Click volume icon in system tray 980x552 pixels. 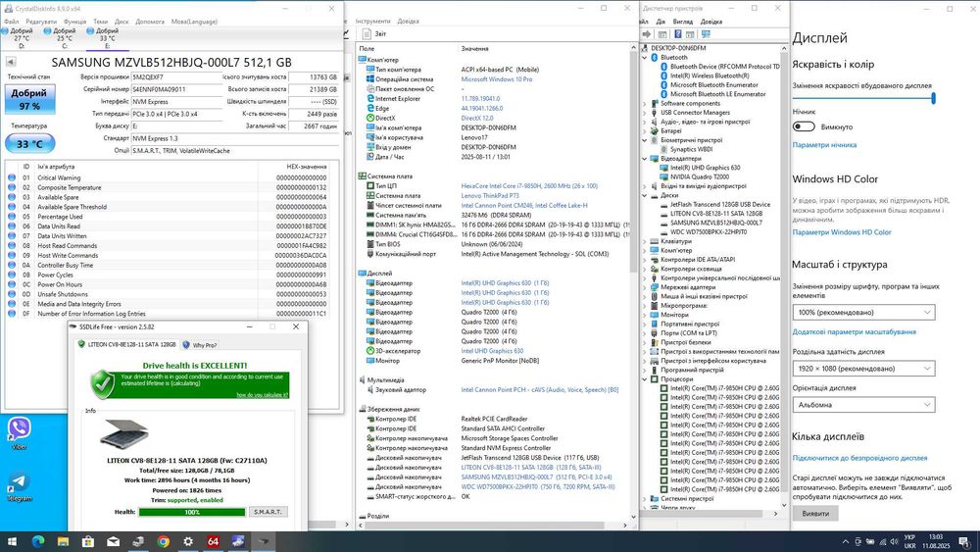[894, 541]
